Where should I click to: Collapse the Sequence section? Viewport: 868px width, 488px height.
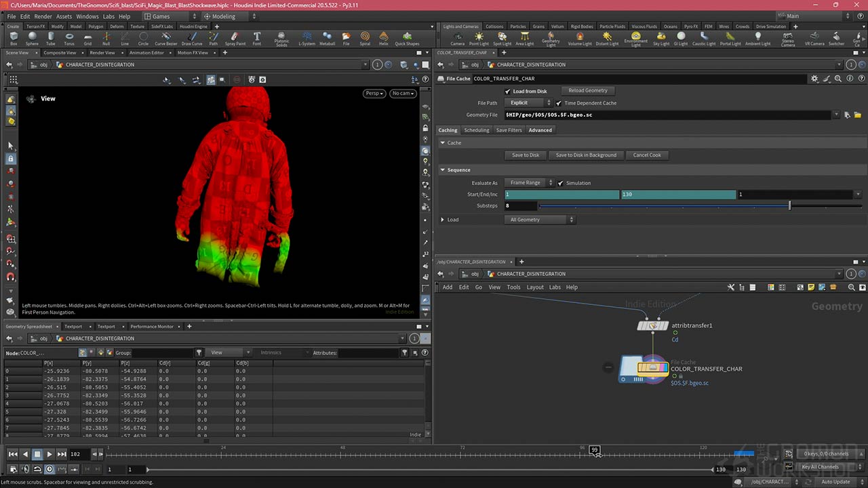[443, 170]
